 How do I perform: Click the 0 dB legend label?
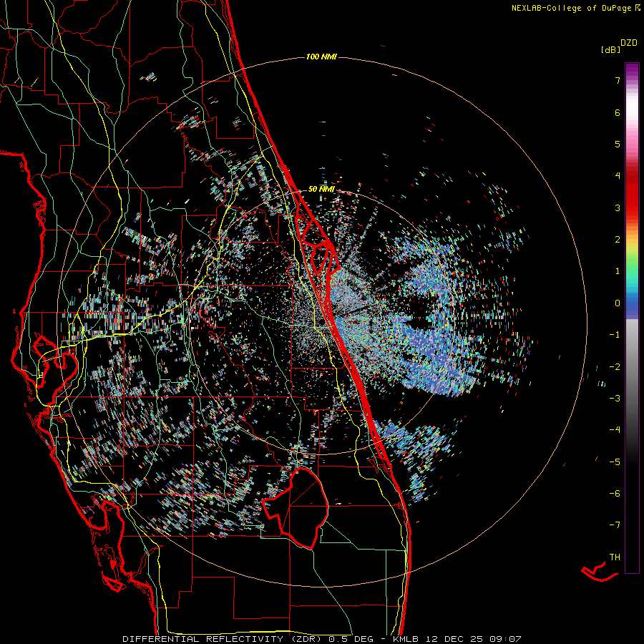click(x=618, y=303)
